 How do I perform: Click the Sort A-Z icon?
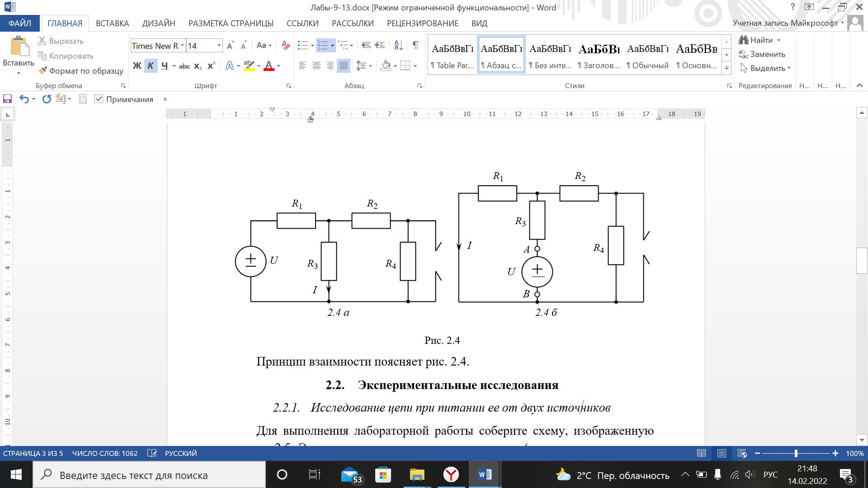point(398,45)
